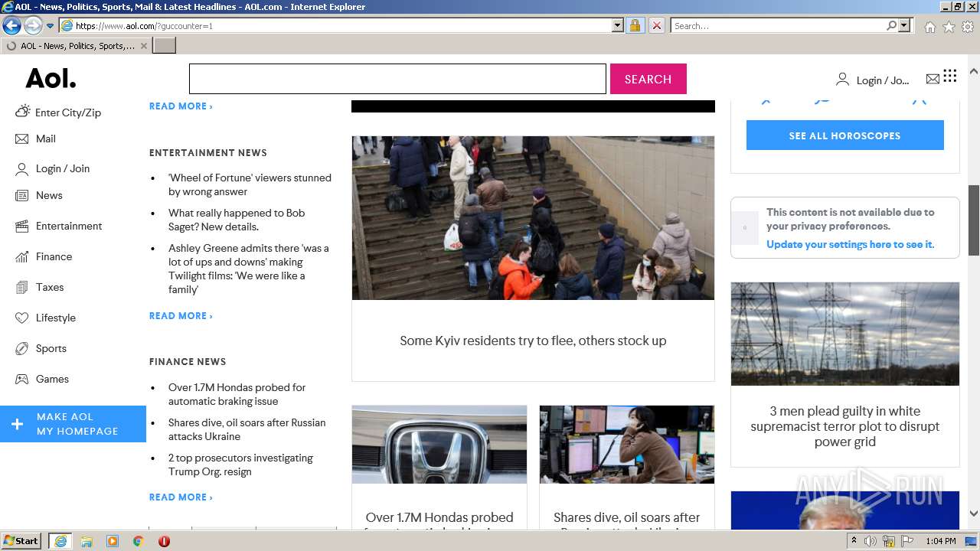Show hidden tray icons arrow
The width and height of the screenshot is (980, 551).
854,541
